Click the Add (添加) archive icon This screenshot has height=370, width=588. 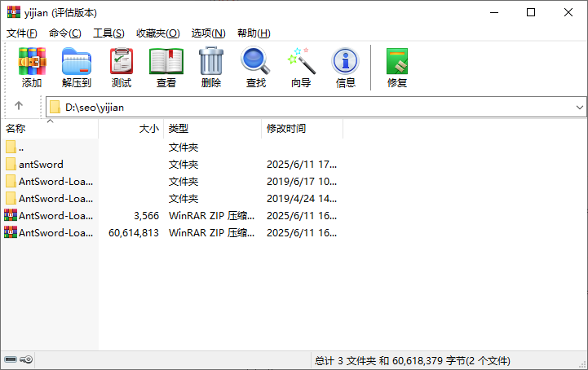point(33,61)
